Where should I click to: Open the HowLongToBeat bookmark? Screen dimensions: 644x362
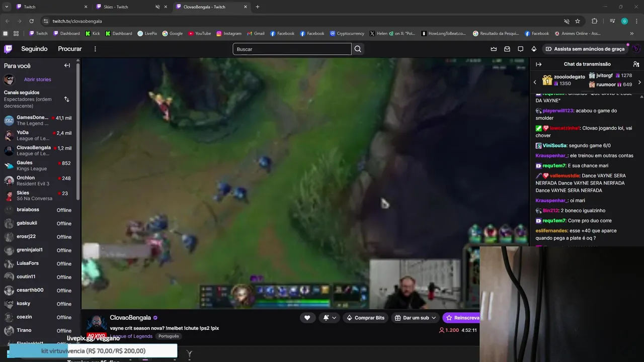coord(443,34)
